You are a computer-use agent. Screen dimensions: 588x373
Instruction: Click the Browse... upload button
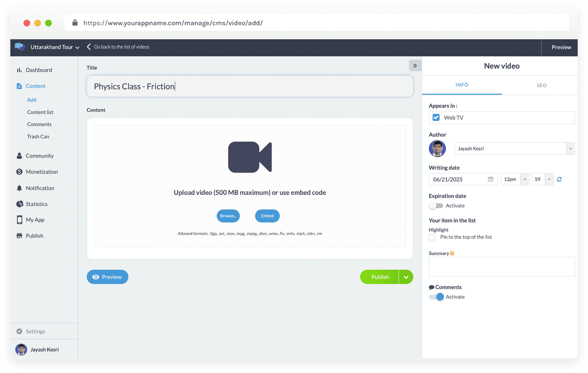point(228,216)
